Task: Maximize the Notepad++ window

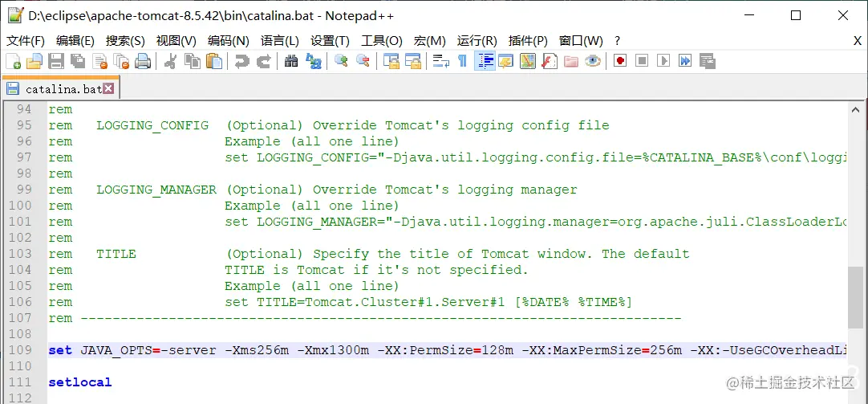Action: [796, 15]
